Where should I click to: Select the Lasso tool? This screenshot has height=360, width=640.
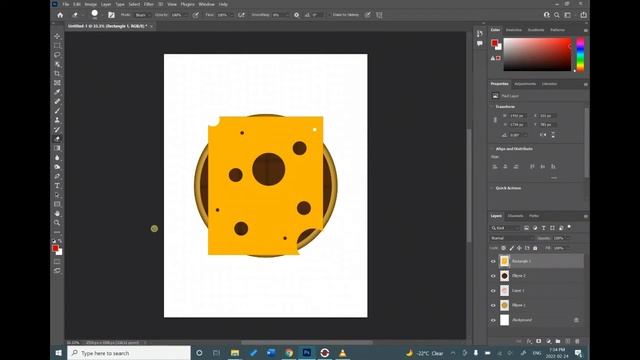[57, 55]
